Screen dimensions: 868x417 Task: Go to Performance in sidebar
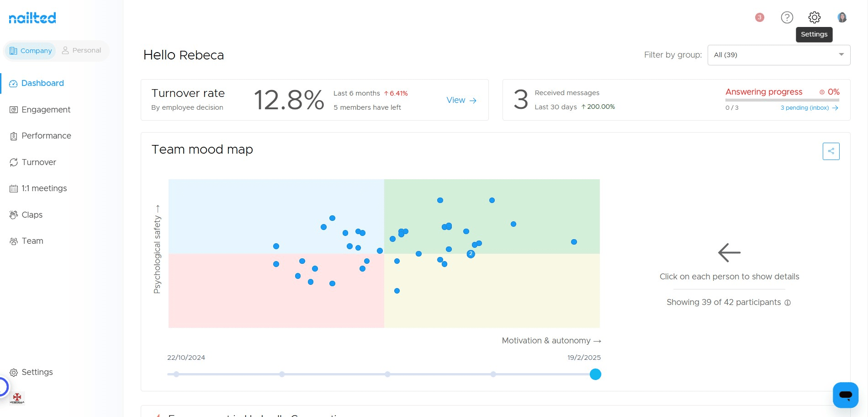[46, 136]
